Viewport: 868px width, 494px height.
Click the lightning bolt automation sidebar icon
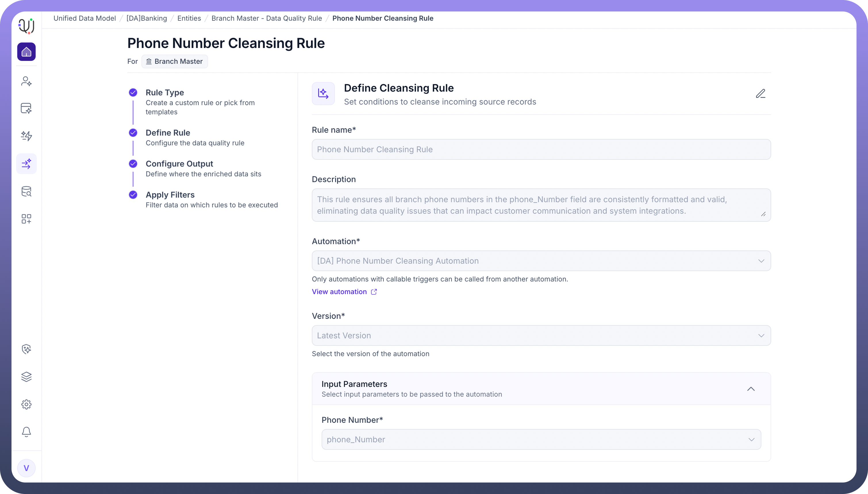(x=26, y=136)
